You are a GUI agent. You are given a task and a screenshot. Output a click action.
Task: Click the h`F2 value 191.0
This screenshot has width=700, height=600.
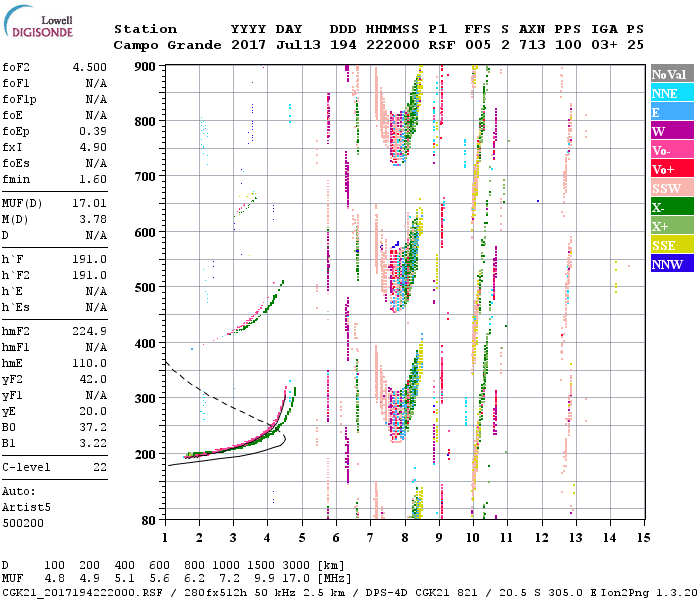90,275
